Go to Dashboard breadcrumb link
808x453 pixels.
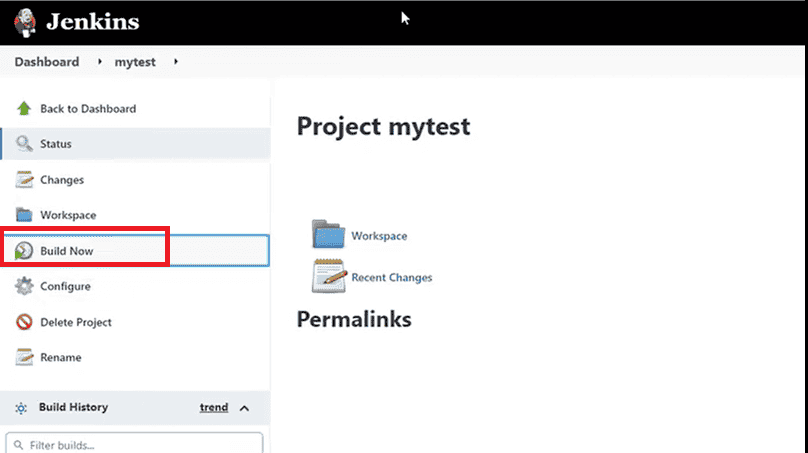[46, 62]
